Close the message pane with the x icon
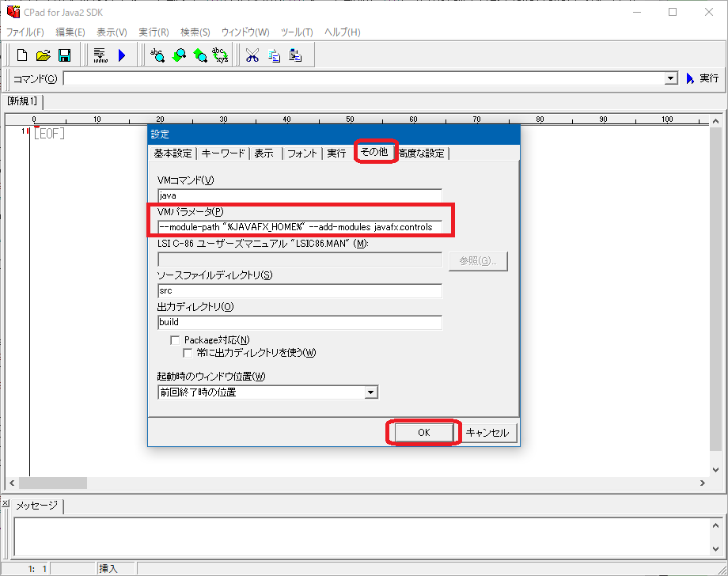 click(5, 502)
